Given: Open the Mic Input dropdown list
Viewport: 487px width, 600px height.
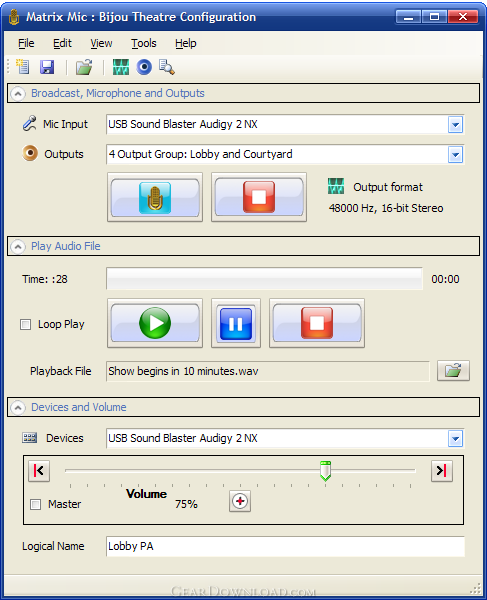Looking at the screenshot, I should [455, 124].
